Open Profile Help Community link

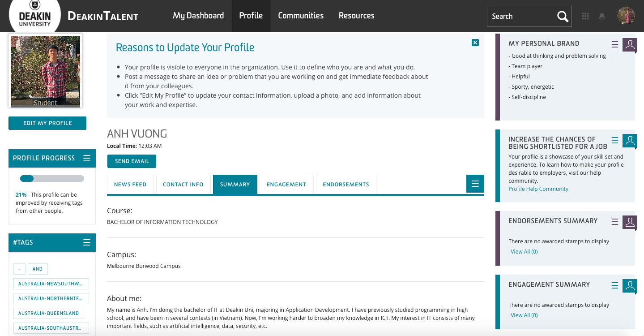click(x=538, y=189)
